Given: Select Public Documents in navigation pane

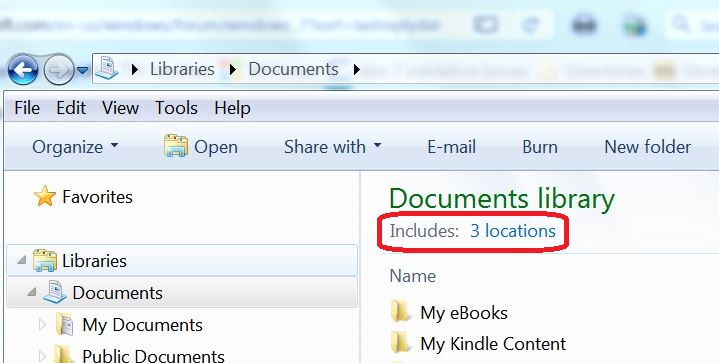Looking at the screenshot, I should click(153, 355).
